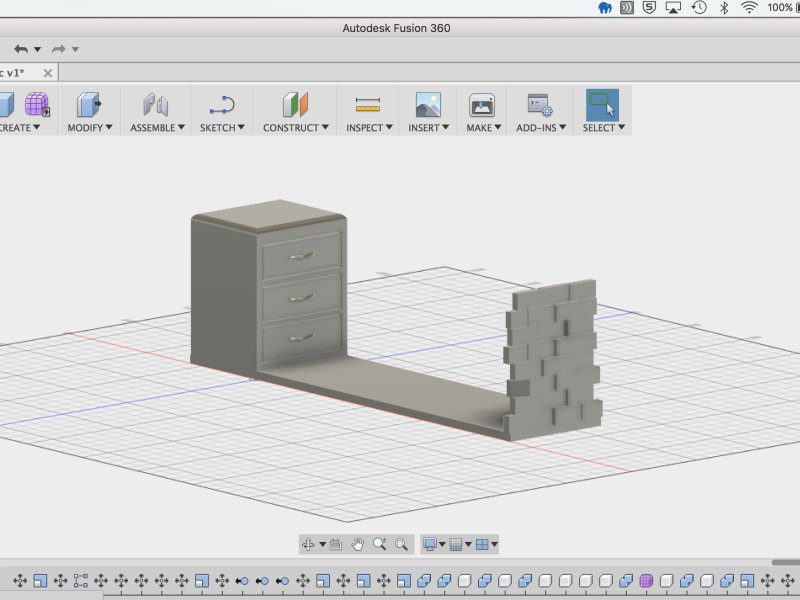Open the MAKE dropdown menu
Viewport: 800px width, 600px height.
pyautogui.click(x=483, y=128)
